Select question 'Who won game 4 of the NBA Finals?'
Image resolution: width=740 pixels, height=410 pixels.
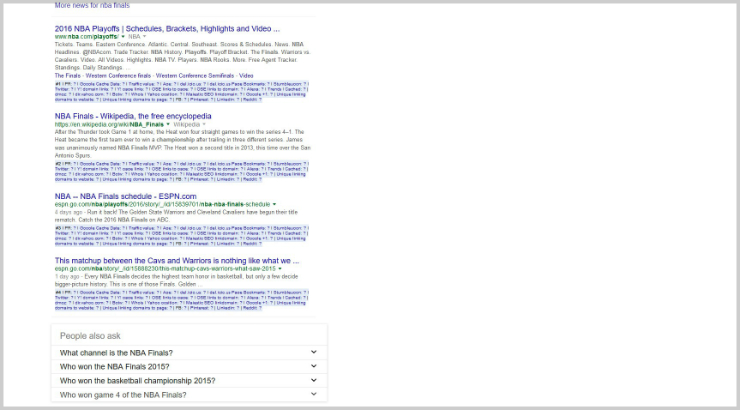(x=123, y=395)
